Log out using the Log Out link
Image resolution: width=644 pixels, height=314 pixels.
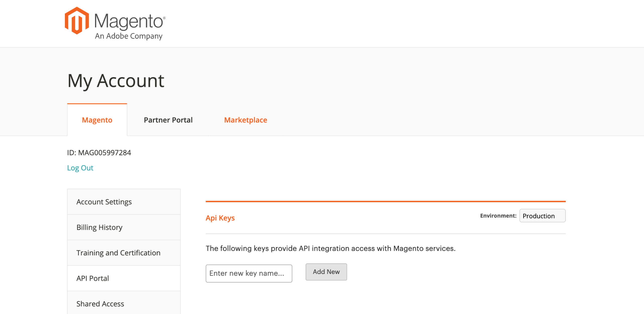80,168
